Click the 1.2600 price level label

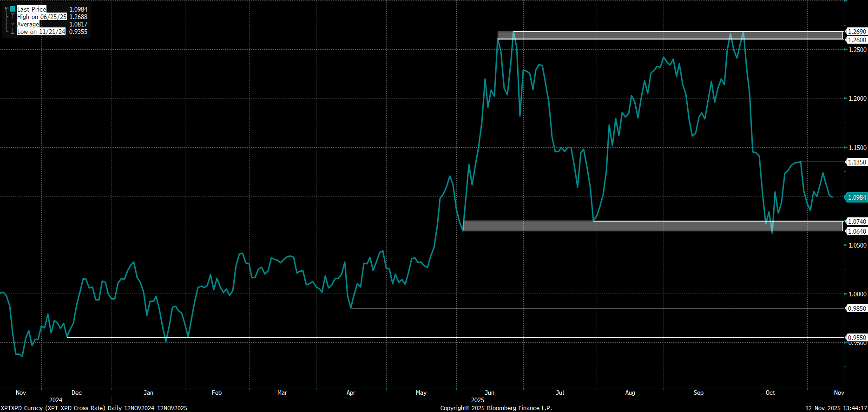[x=856, y=40]
